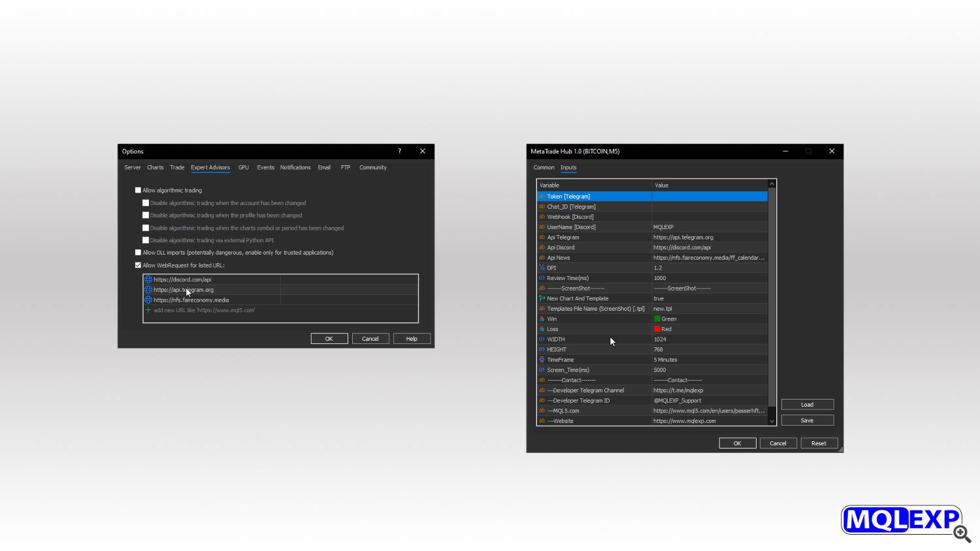980x551 pixels.
Task: Click the green plus icon to add URL
Action: pos(148,310)
